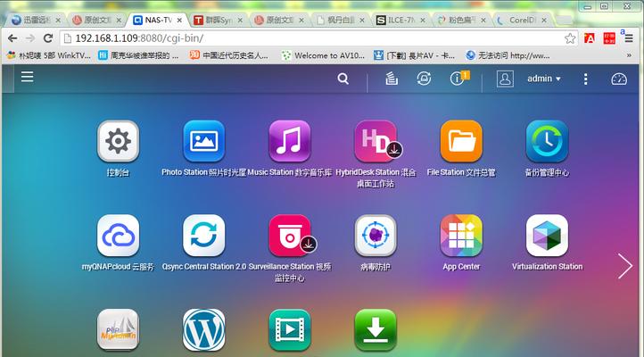The width and height of the screenshot is (644, 357).
Task: Click the QNAP search magnifier icon
Action: coord(343,79)
